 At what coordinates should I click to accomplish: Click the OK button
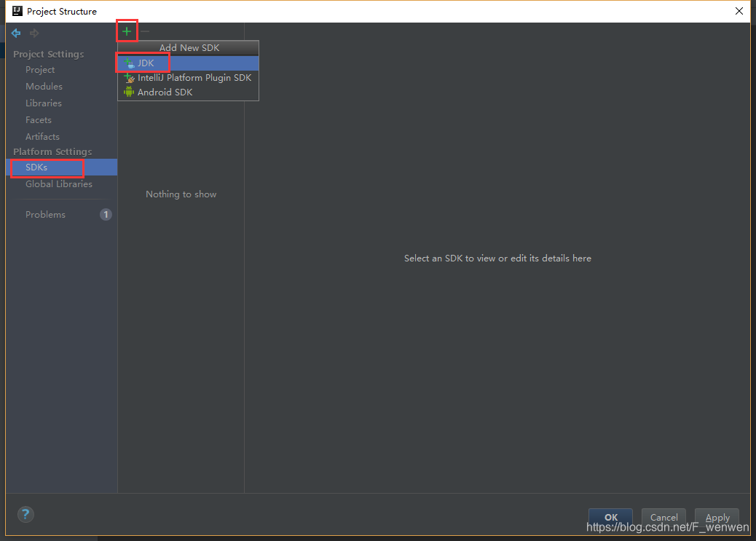click(610, 517)
